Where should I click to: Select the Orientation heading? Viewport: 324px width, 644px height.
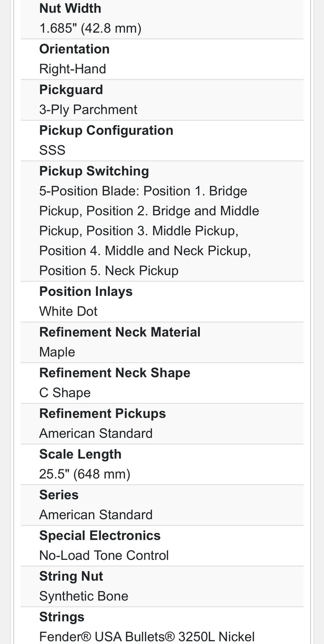pyautogui.click(x=74, y=49)
